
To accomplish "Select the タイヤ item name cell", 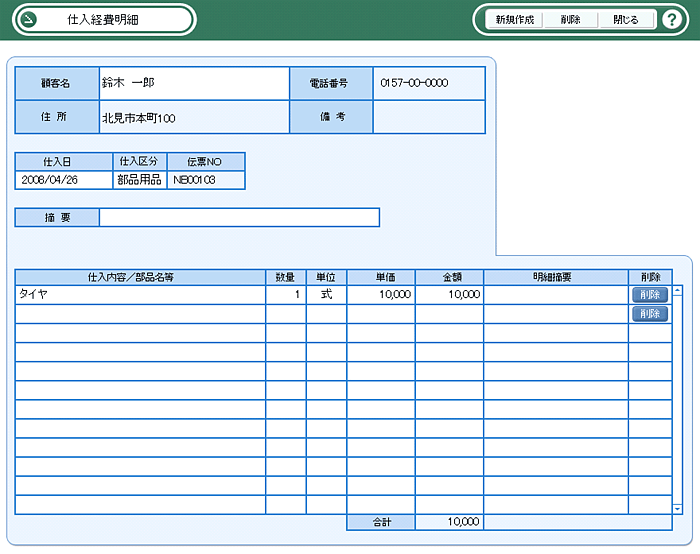I will click(x=140, y=295).
